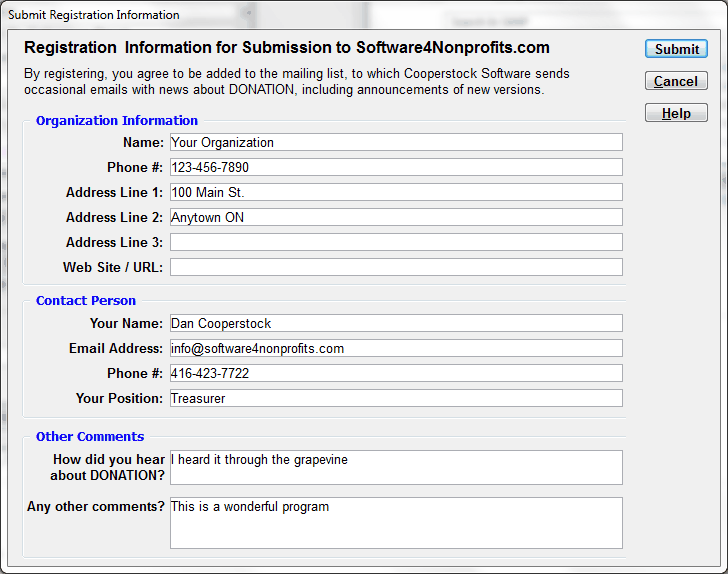Click the 'Any other comments?' label
The height and width of the screenshot is (574, 728).
pyautogui.click(x=96, y=506)
